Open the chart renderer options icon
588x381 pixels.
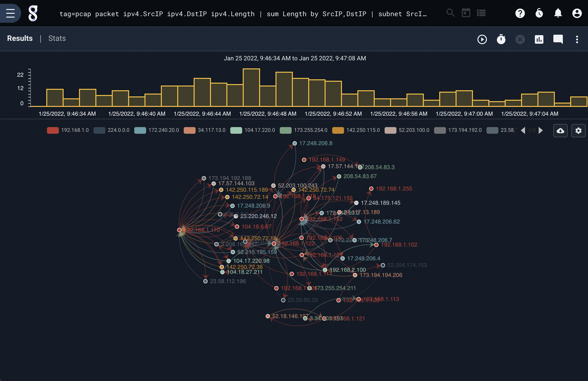pyautogui.click(x=539, y=39)
